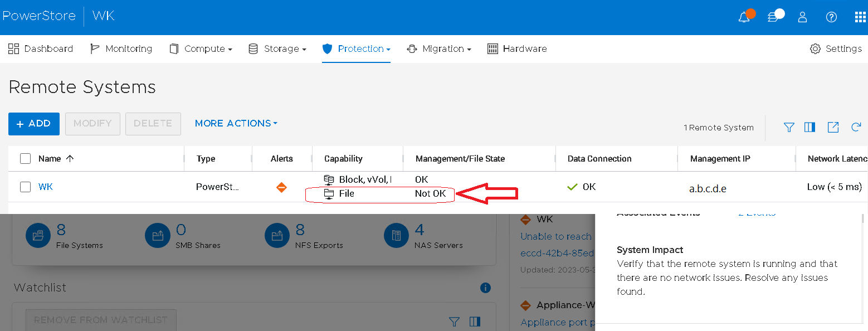Click the ADD button
The width and height of the screenshot is (868, 331).
[33, 123]
